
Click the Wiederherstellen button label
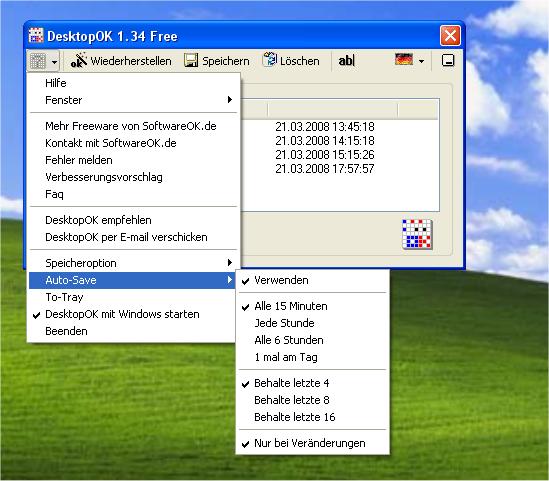[131, 61]
